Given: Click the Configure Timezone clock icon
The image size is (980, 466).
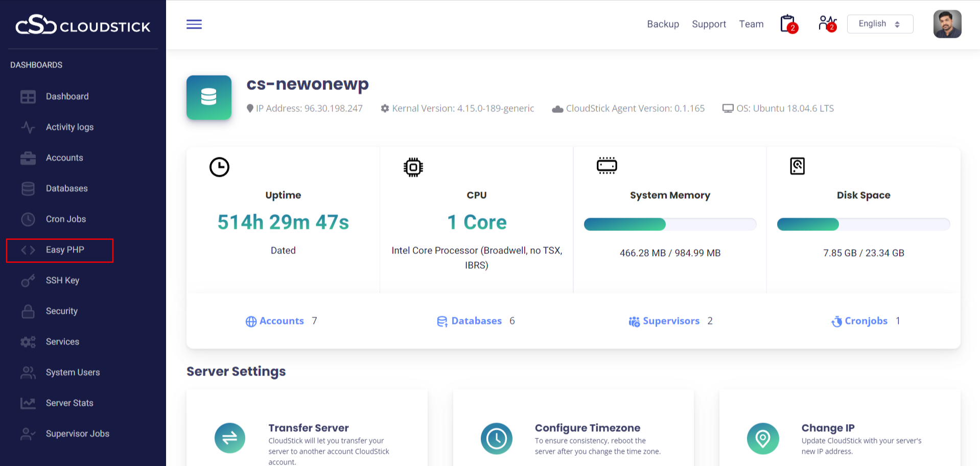Looking at the screenshot, I should tap(496, 438).
